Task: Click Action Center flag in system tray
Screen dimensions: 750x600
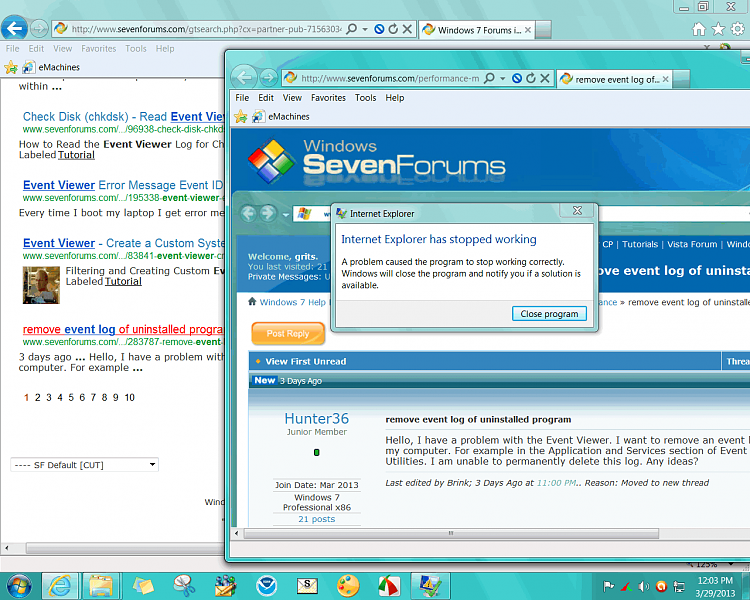Action: point(608,586)
